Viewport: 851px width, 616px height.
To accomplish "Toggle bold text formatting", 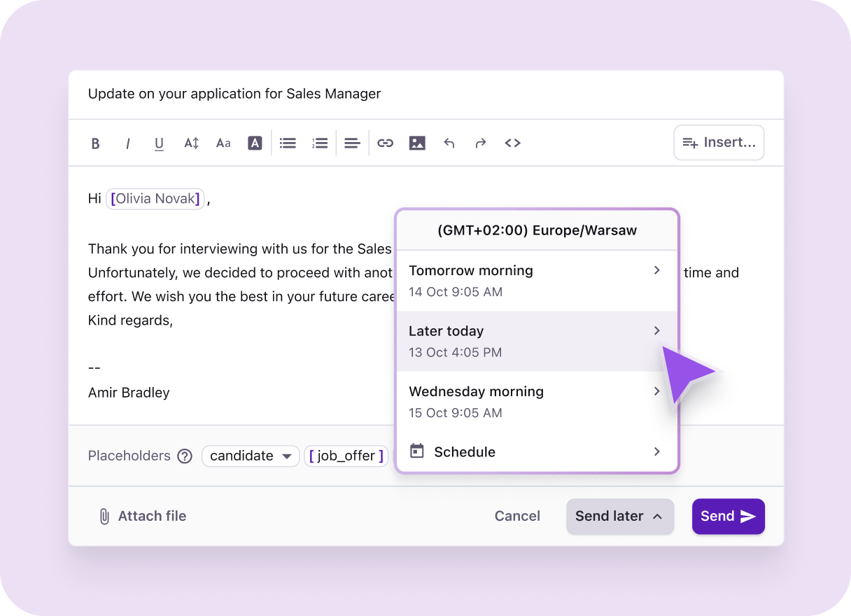I will pos(96,143).
